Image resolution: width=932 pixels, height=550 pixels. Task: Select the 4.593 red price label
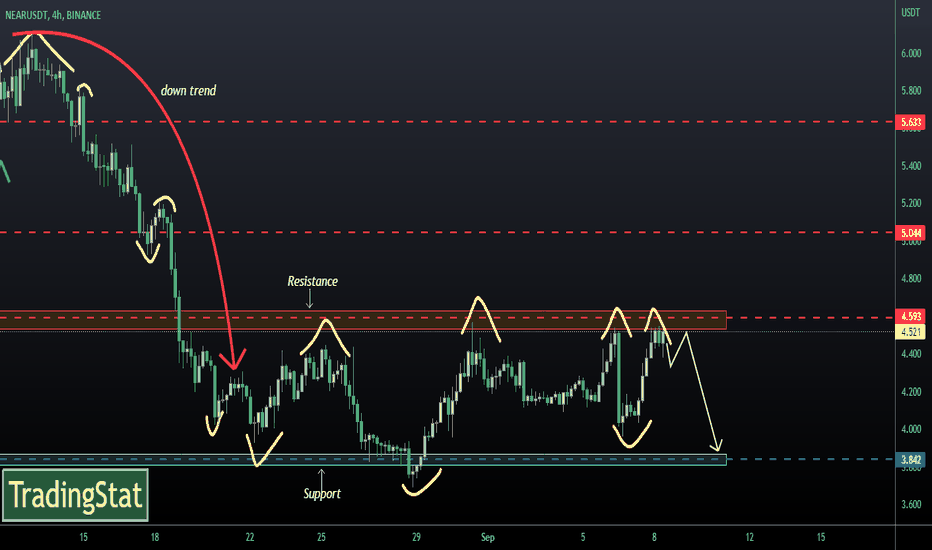click(x=911, y=316)
